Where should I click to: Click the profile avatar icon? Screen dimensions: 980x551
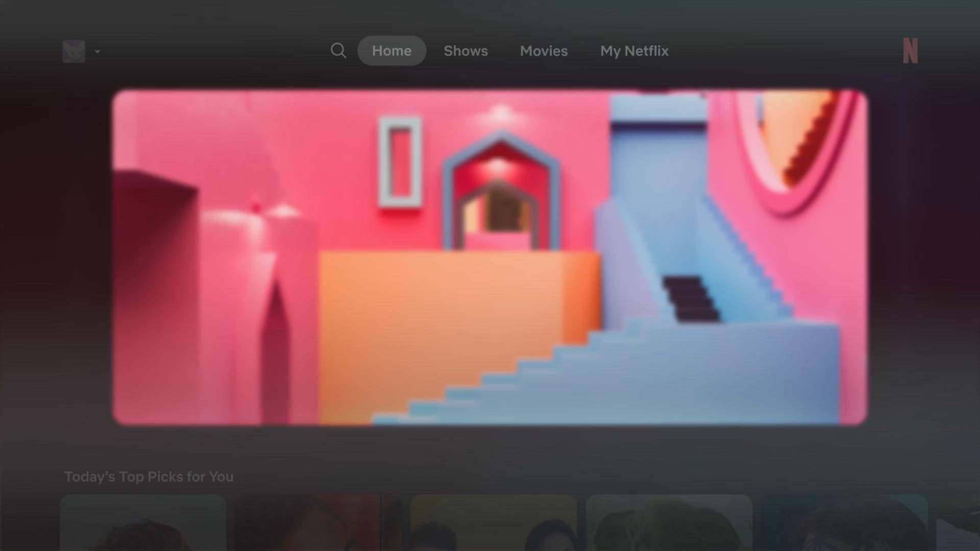coord(73,52)
